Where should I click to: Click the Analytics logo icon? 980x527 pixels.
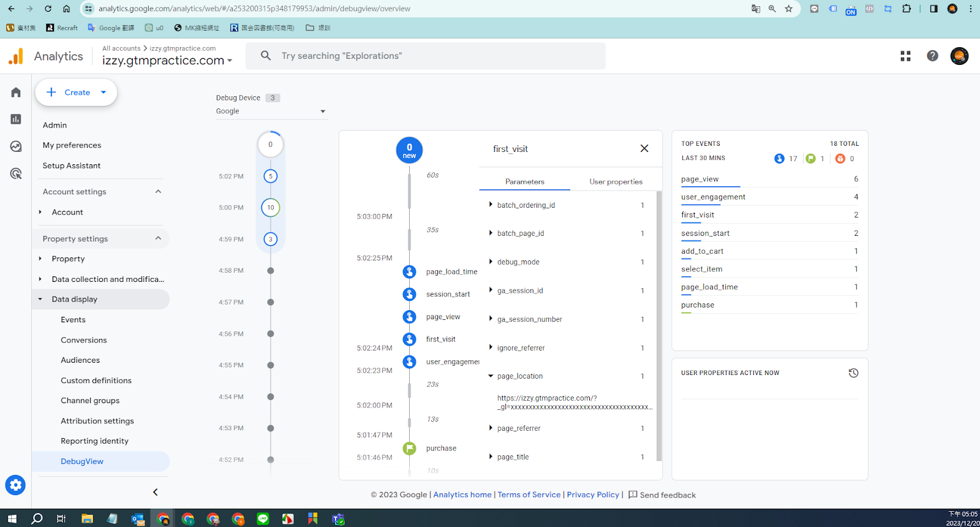[16, 56]
